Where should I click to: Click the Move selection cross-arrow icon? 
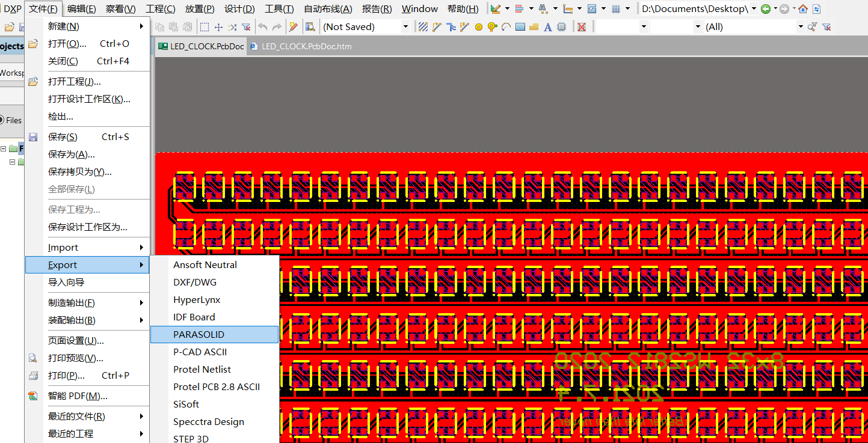point(218,26)
